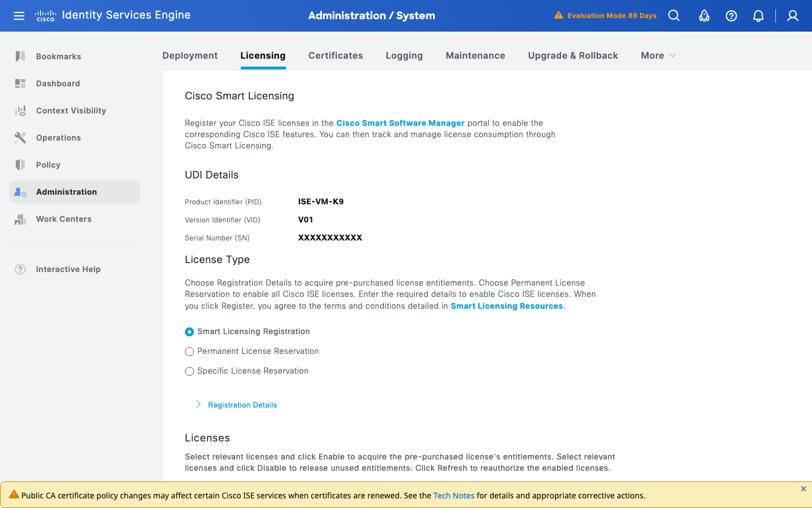This screenshot has width=812, height=508.
Task: Click the Policy shield icon
Action: click(x=20, y=165)
